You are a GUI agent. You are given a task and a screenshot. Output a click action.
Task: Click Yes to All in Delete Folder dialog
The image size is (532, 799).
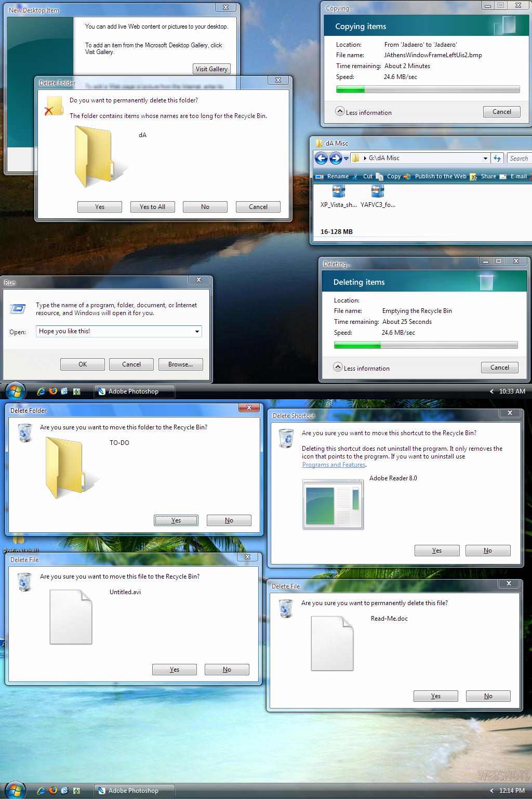(x=152, y=206)
